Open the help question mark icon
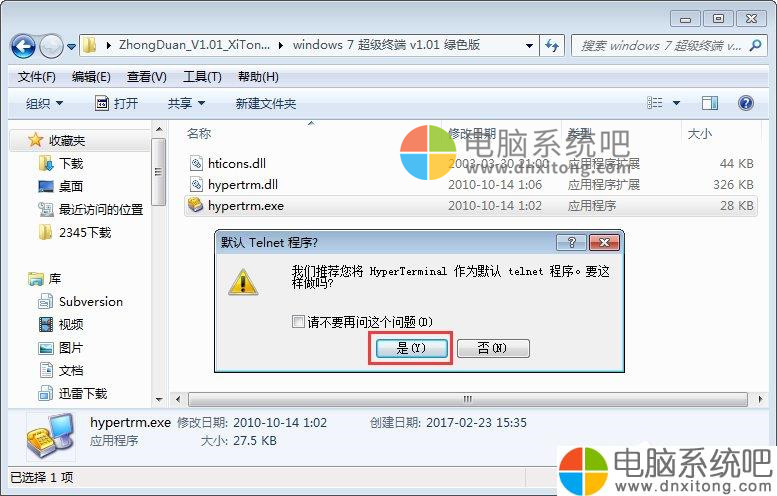The height and width of the screenshot is (496, 777). coord(745,103)
